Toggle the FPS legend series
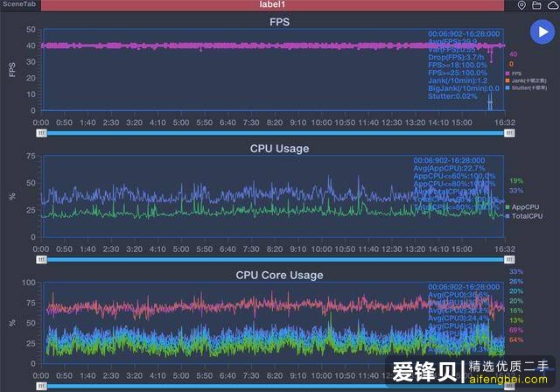560x392 pixels. 514,73
